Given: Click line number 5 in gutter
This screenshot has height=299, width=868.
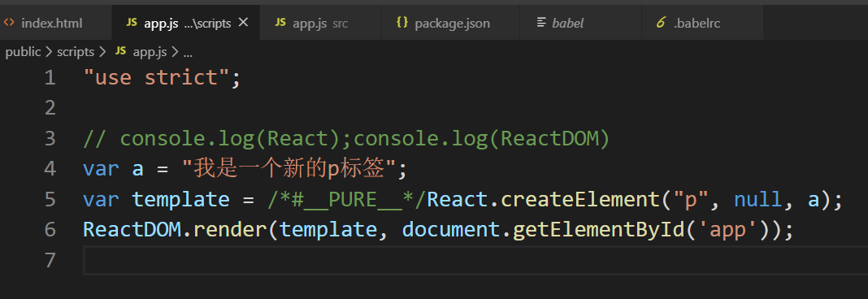Looking at the screenshot, I should click(x=50, y=199).
